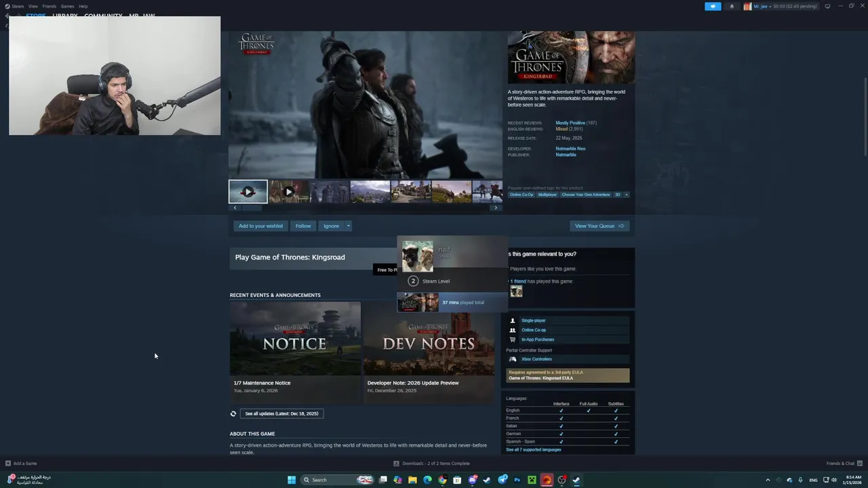Open the Mixed English reviews link
The height and width of the screenshot is (488, 868).
[561, 129]
